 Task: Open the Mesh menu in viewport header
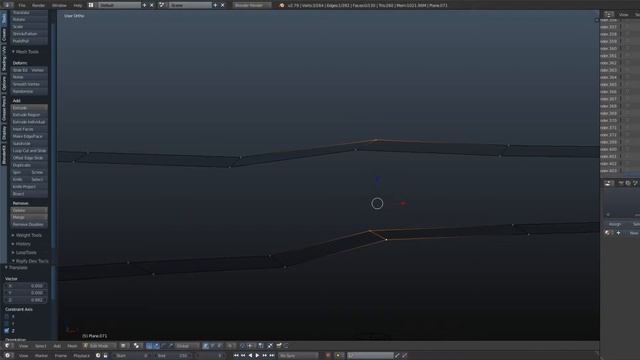point(72,346)
